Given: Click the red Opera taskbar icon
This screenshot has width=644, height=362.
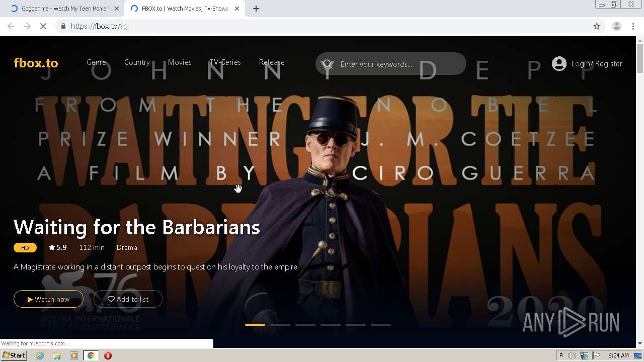Looking at the screenshot, I should coord(108,355).
